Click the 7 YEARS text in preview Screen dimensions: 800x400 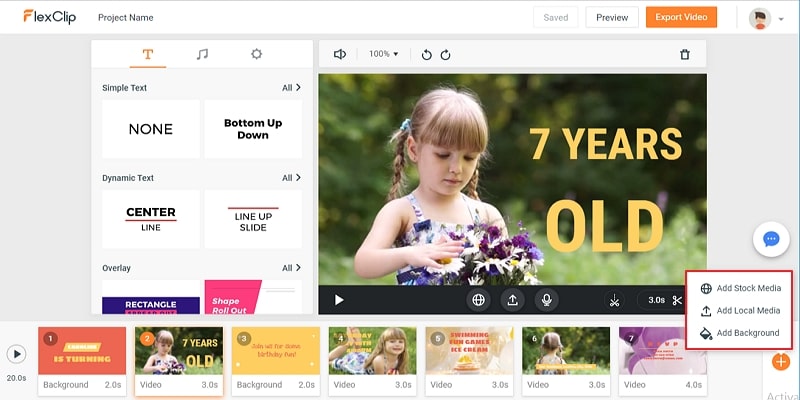[606, 144]
